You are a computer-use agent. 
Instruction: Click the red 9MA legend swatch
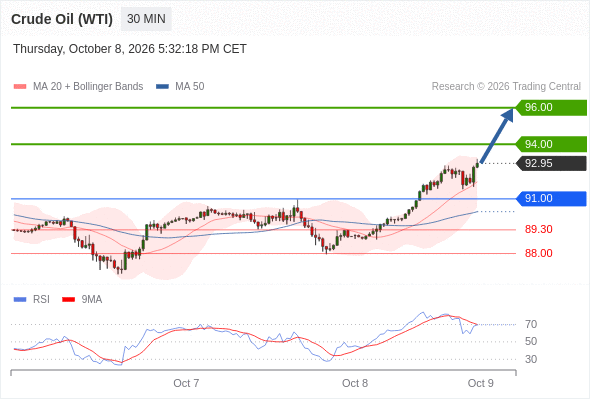pyautogui.click(x=68, y=300)
